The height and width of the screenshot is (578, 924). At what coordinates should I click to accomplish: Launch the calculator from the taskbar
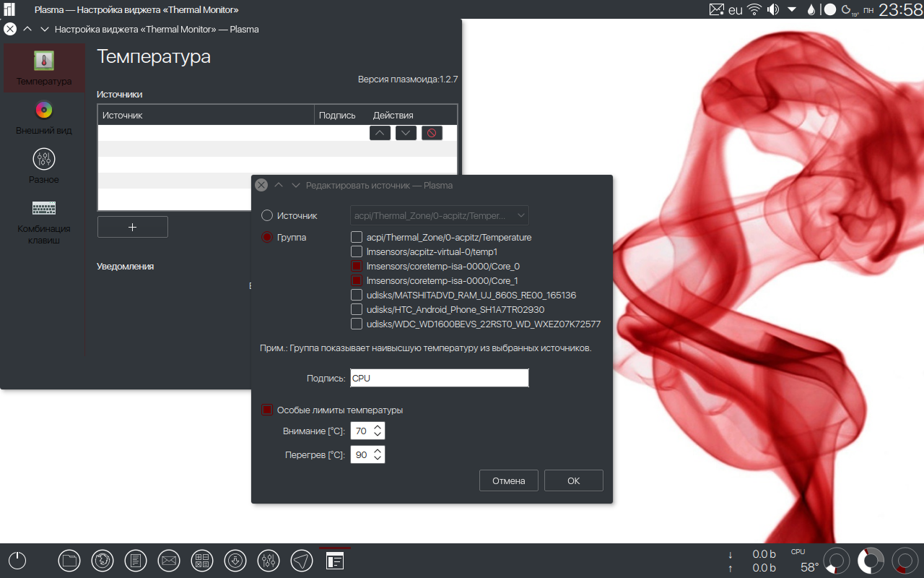[x=202, y=561]
